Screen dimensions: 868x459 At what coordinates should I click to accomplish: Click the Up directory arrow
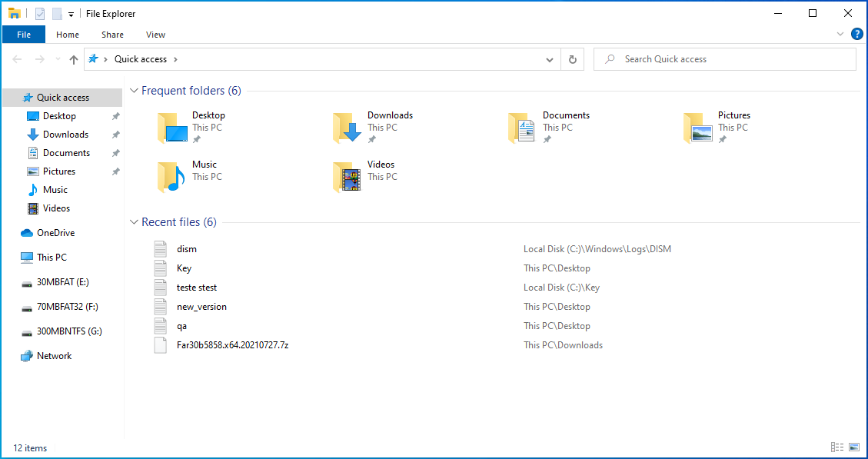tap(74, 59)
